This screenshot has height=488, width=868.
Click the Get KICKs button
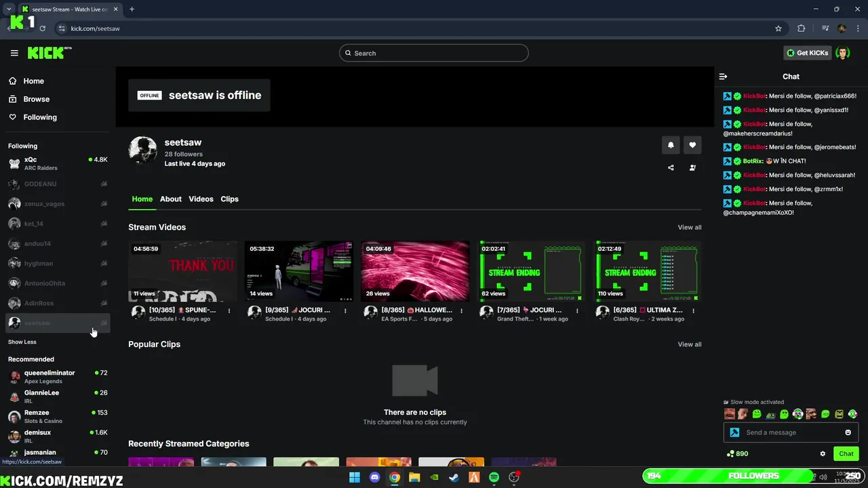(807, 53)
